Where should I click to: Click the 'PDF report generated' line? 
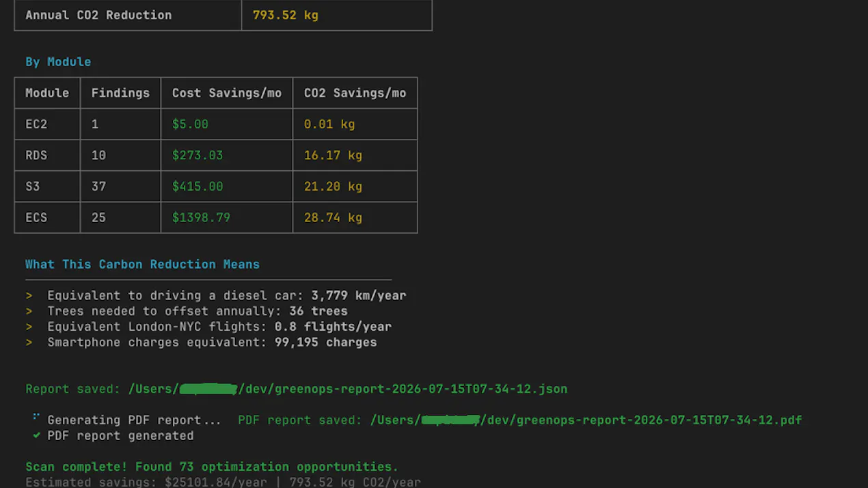click(x=120, y=436)
